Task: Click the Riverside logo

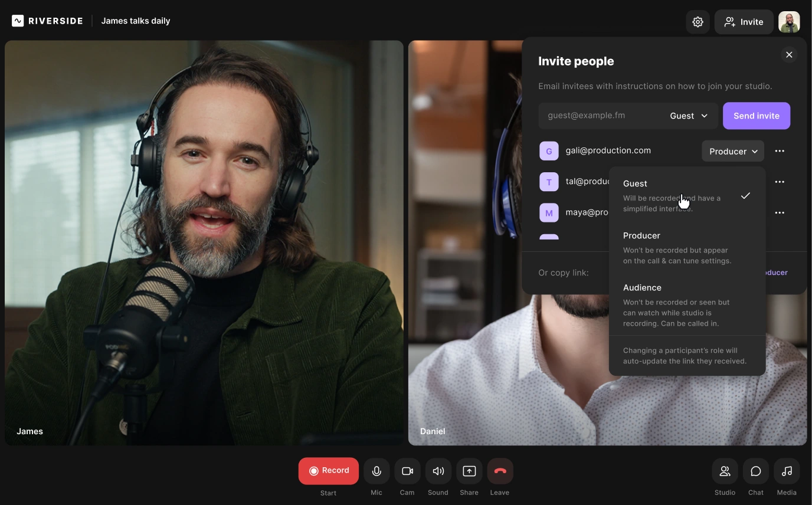Action: tap(47, 21)
